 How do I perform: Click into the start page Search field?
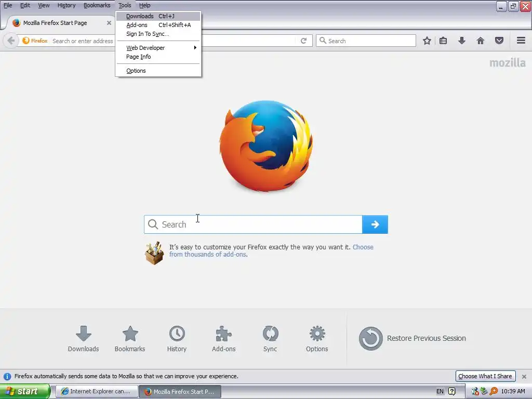coord(253,224)
